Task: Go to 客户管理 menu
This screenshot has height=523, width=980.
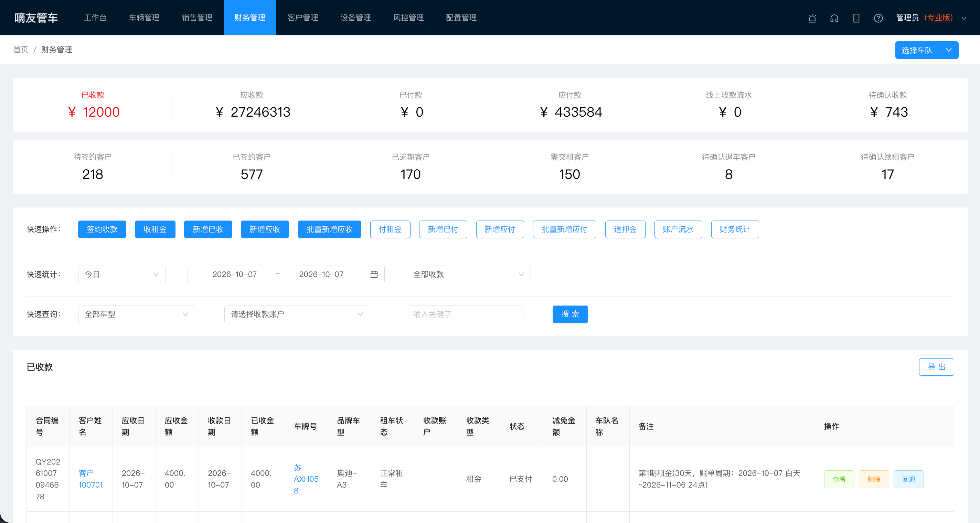Action: 303,18
